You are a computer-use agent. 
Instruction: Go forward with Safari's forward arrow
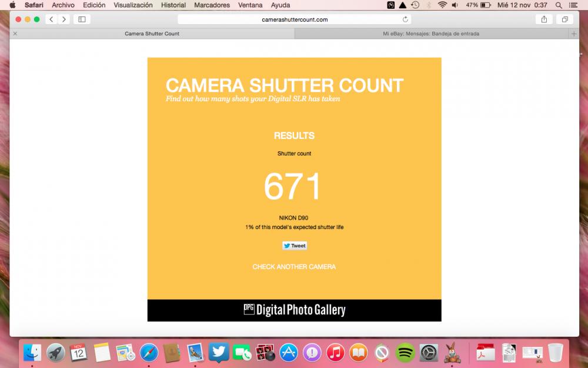coord(64,19)
